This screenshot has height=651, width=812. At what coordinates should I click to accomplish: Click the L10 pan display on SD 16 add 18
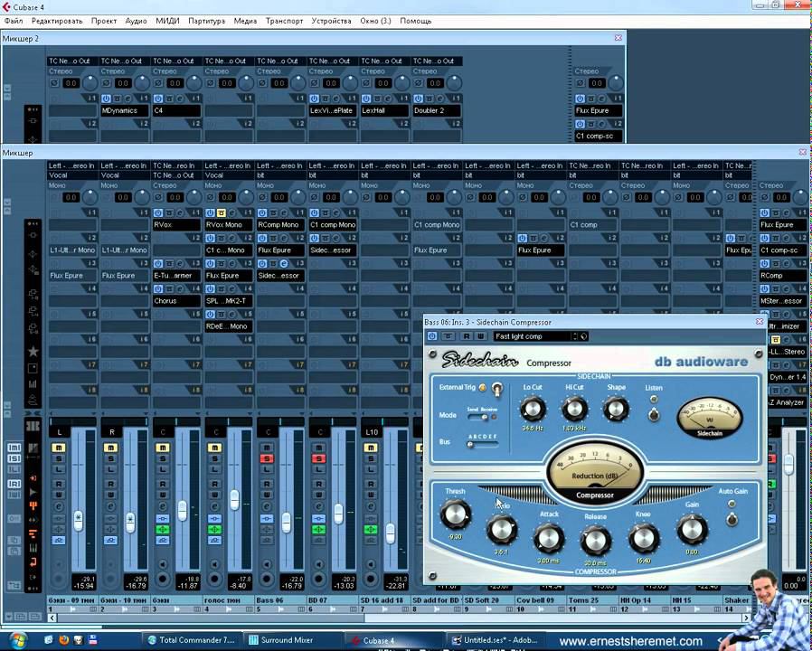[372, 432]
